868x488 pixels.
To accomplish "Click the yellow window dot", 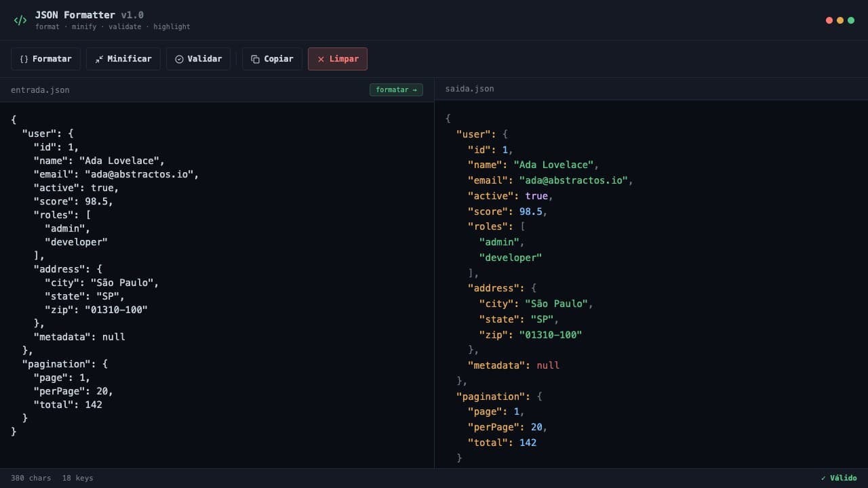I will point(840,20).
